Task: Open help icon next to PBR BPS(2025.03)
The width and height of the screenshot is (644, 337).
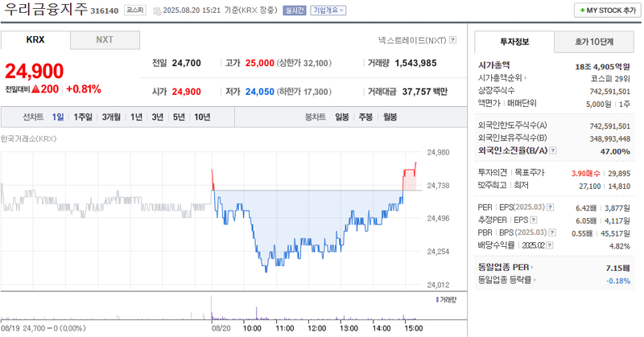Action: pyautogui.click(x=552, y=232)
